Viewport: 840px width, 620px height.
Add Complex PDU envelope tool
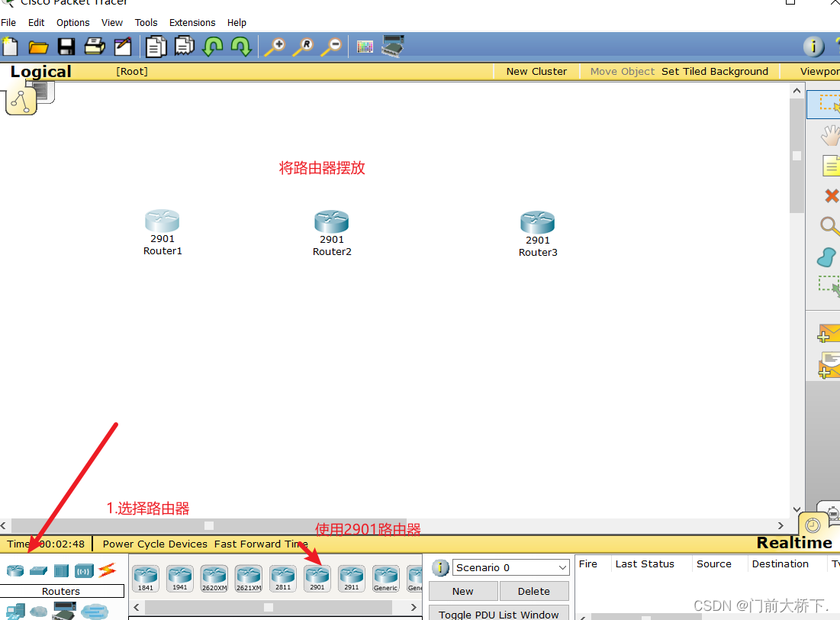tap(829, 365)
